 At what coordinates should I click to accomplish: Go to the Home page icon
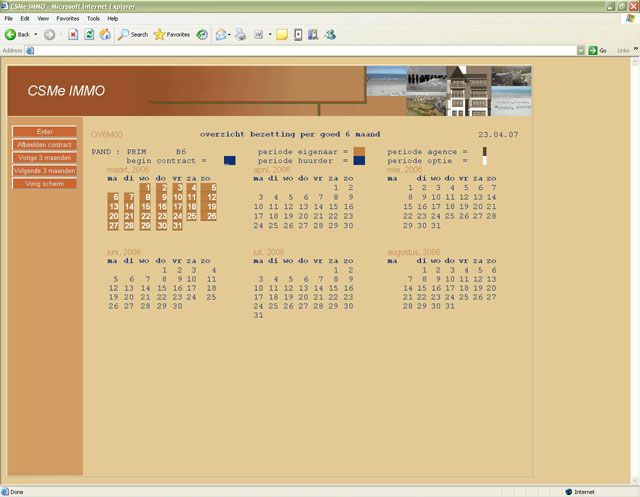coord(105,34)
